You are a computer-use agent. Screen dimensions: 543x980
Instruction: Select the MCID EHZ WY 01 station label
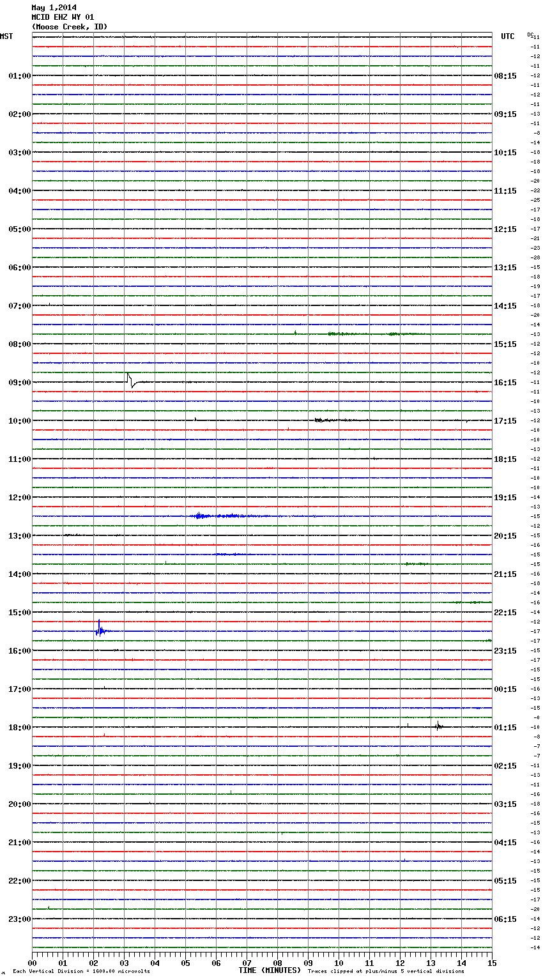[63, 17]
